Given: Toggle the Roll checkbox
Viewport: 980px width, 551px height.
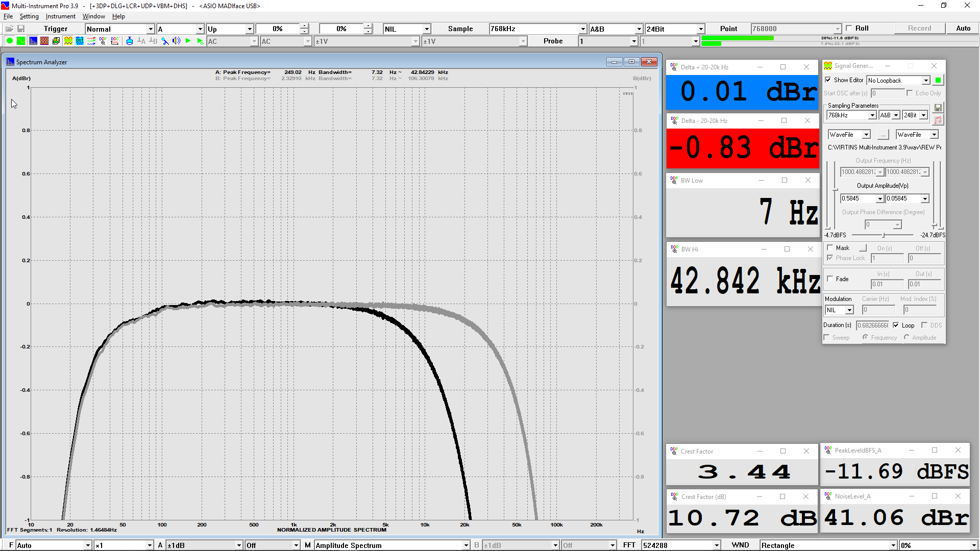Looking at the screenshot, I should pos(849,29).
